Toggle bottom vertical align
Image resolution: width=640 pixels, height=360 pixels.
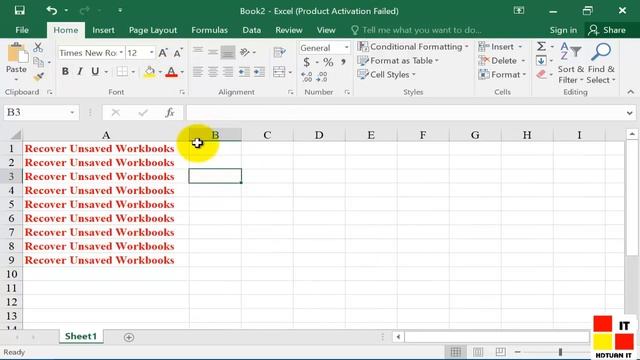[228, 52]
